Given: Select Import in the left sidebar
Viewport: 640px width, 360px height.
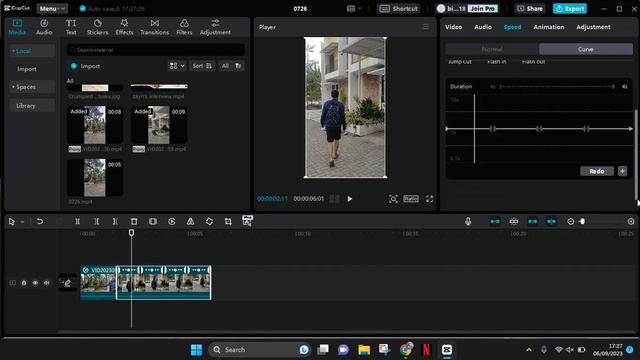Looking at the screenshot, I should tap(27, 69).
